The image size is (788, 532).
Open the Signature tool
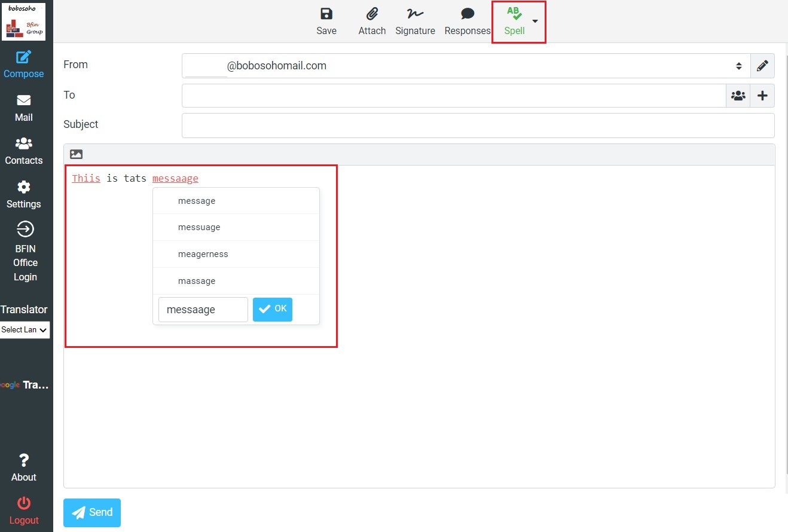(x=415, y=22)
